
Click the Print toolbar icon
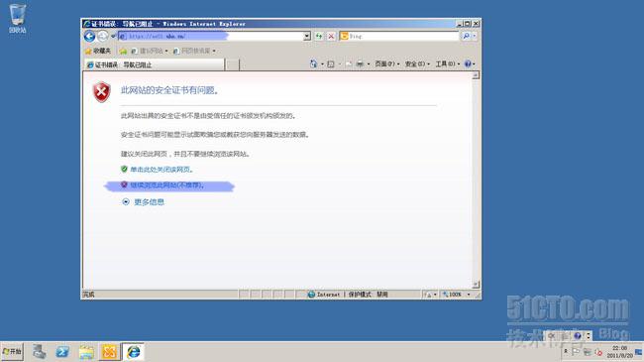click(x=360, y=63)
